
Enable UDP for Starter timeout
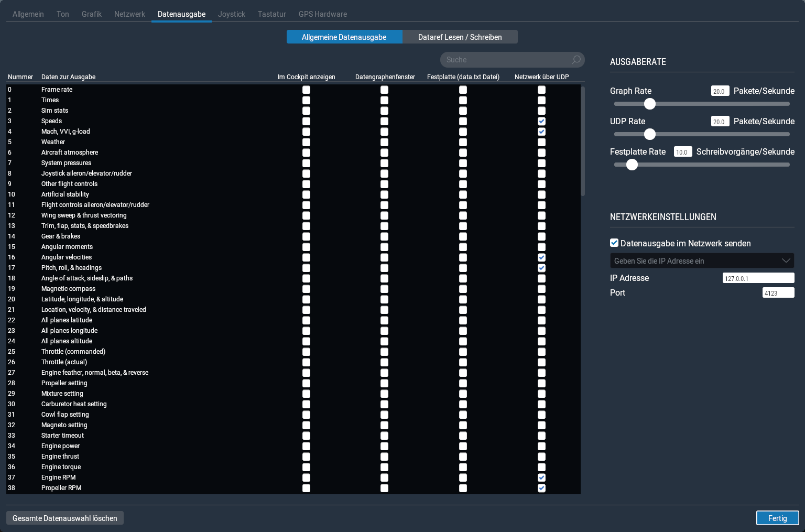coord(541,436)
